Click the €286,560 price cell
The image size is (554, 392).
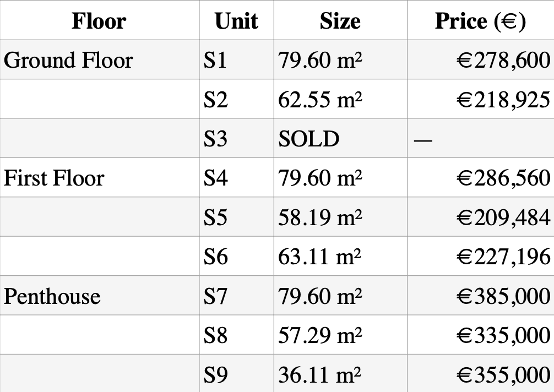(503, 178)
